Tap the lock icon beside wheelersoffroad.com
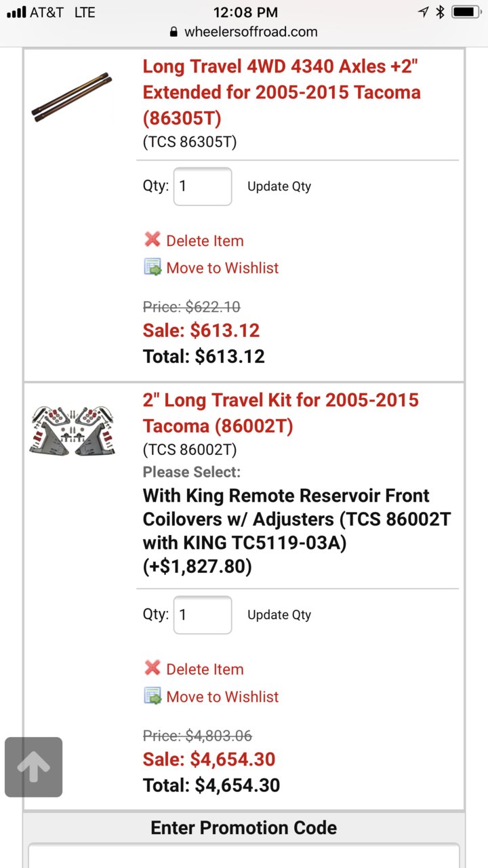Image resolution: width=488 pixels, height=868 pixels. [x=174, y=32]
